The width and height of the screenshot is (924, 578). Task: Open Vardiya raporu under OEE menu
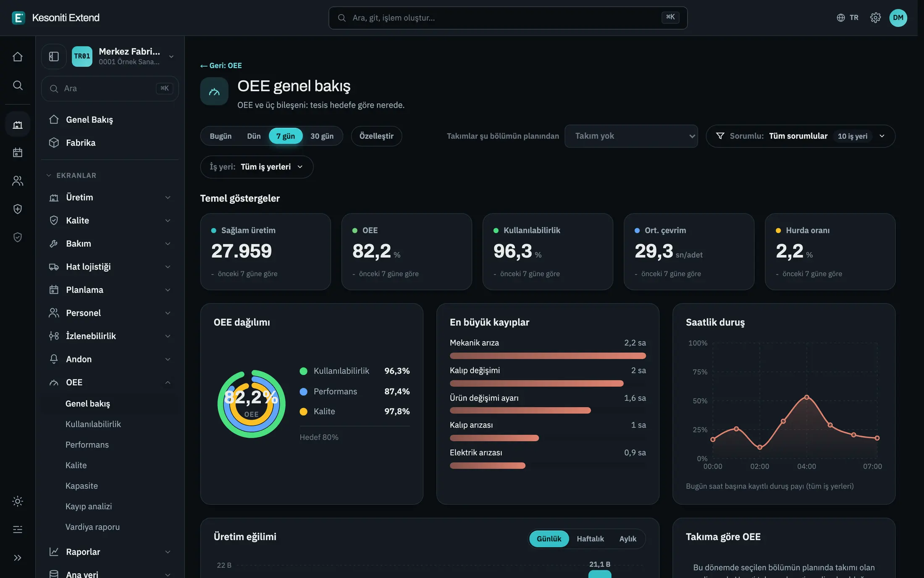point(92,527)
